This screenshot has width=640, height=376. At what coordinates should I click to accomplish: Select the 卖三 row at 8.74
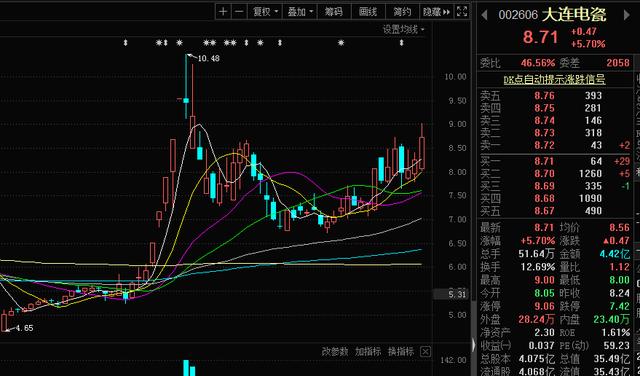(x=554, y=120)
